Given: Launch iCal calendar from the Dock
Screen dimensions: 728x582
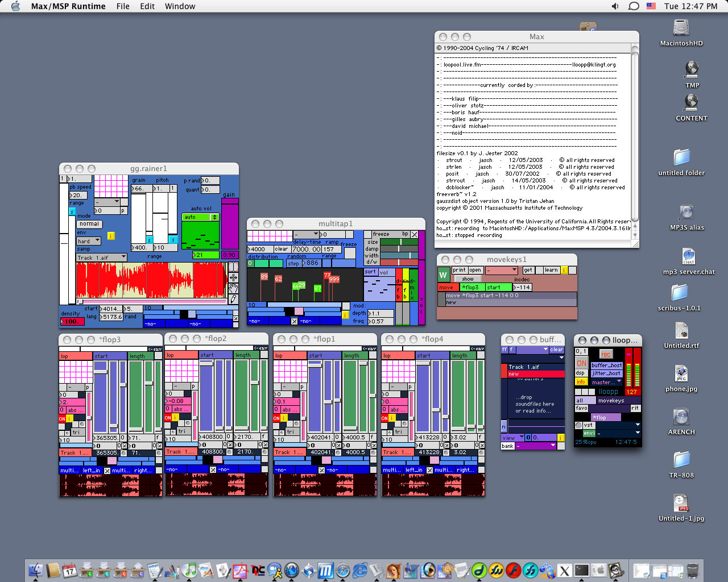Looking at the screenshot, I should [x=69, y=569].
